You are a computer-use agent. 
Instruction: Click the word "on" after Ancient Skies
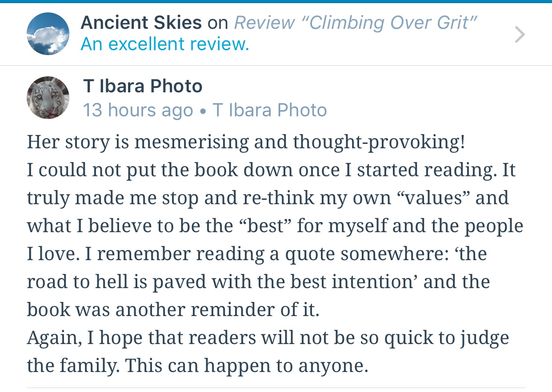(218, 24)
